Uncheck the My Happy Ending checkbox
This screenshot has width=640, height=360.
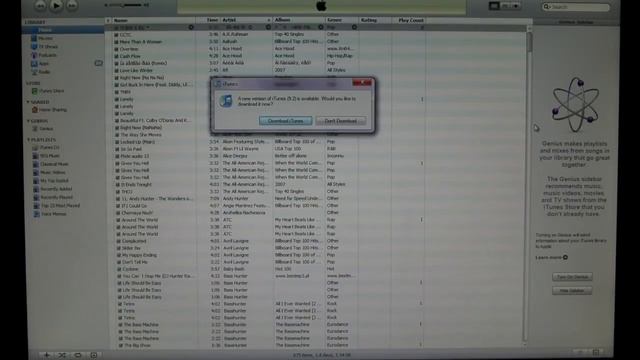tap(119, 255)
